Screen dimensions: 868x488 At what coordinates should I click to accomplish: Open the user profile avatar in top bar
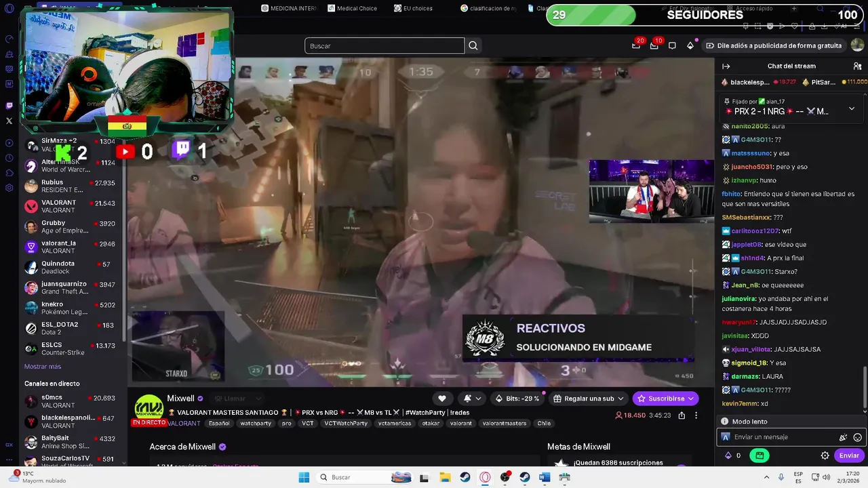tap(857, 45)
